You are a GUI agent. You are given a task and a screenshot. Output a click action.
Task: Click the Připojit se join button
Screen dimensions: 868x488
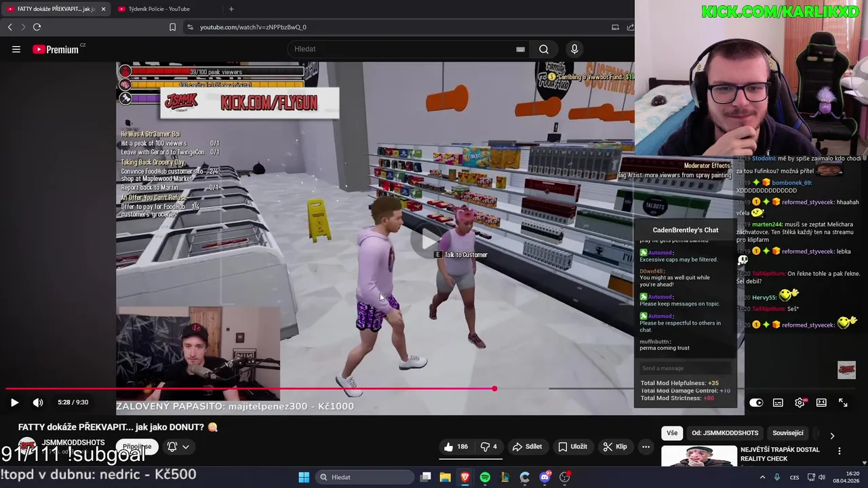137,447
